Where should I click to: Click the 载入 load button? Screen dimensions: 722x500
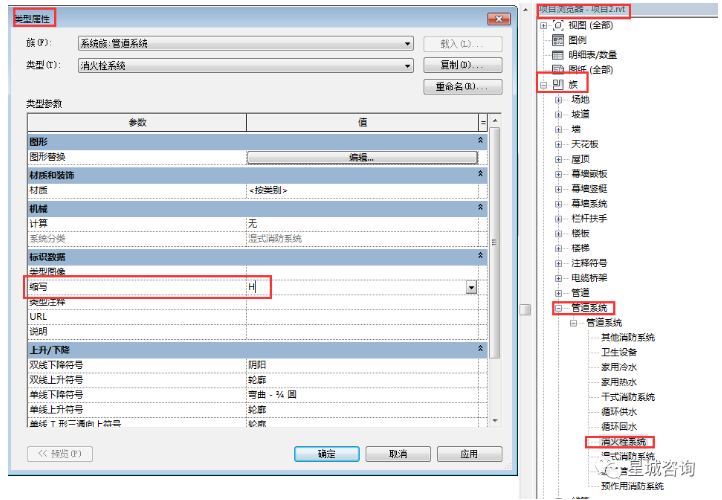pos(463,44)
